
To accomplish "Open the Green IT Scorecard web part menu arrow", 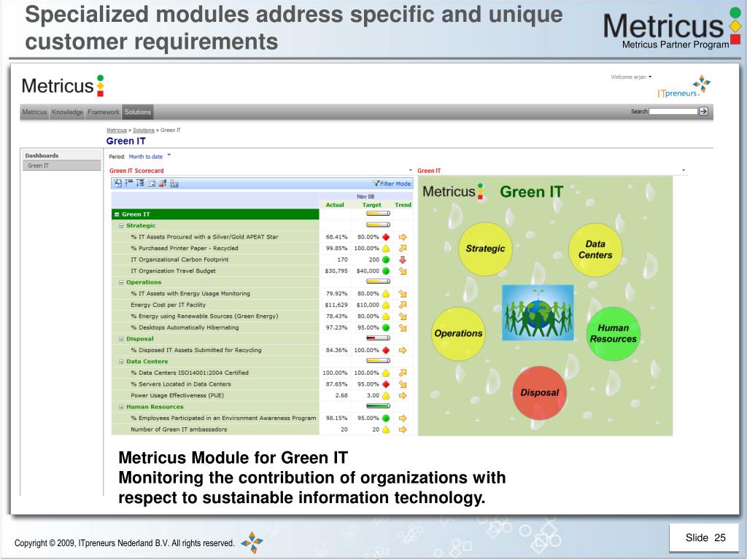I will [410, 171].
